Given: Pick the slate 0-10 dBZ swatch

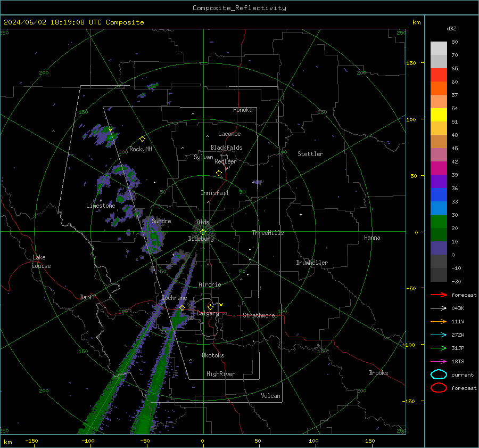Looking at the screenshot, I should click(439, 248).
